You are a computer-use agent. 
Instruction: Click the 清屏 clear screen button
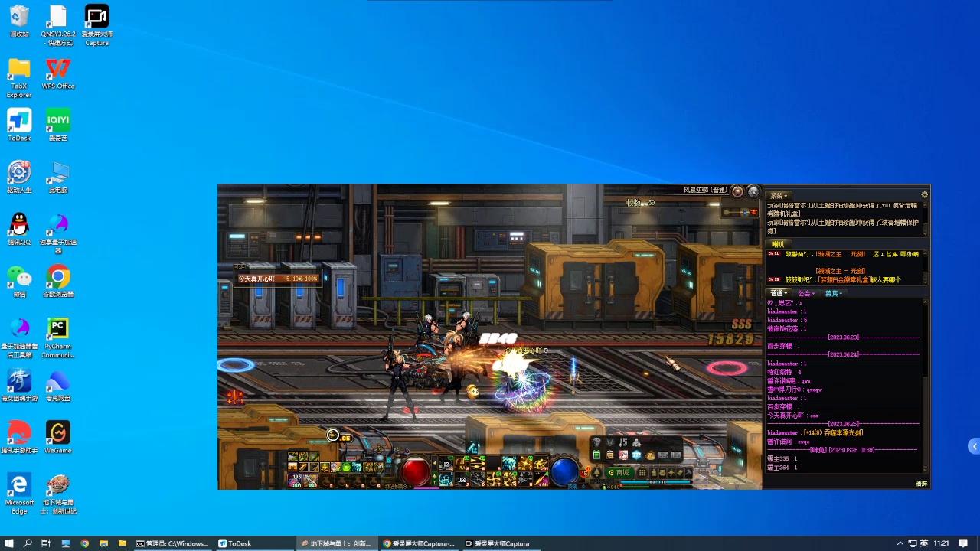pyautogui.click(x=921, y=483)
